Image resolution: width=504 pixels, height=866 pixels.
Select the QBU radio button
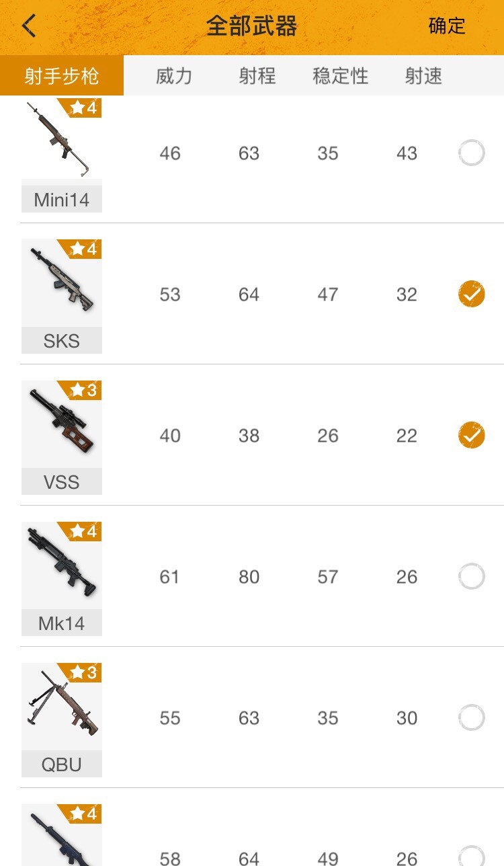[471, 718]
